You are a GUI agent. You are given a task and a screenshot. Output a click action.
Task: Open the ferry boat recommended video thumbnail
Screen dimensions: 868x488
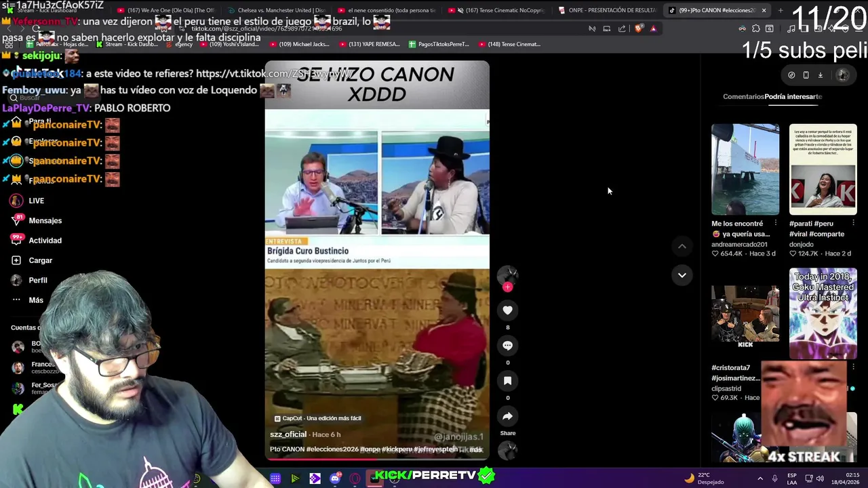pyautogui.click(x=745, y=169)
